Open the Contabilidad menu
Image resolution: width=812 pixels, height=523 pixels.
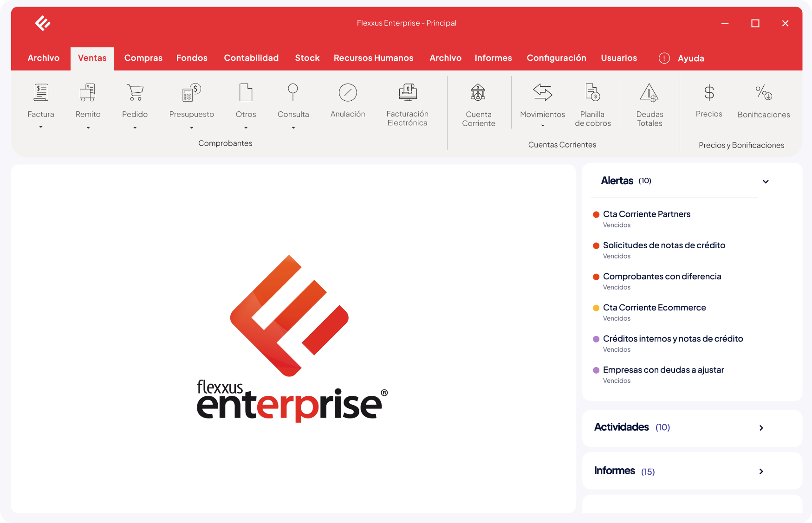point(251,58)
